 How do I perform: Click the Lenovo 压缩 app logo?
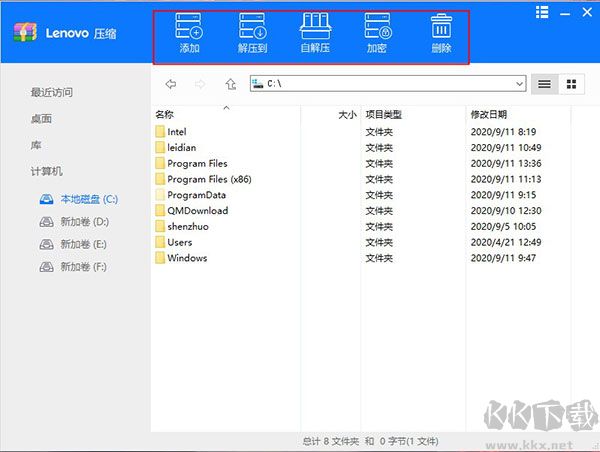(x=25, y=32)
